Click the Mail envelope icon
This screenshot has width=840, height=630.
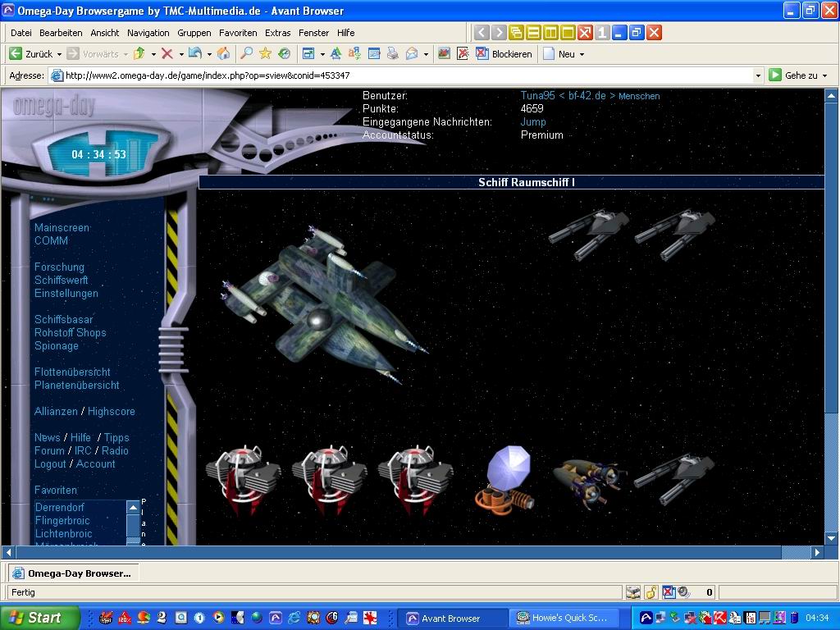click(x=412, y=53)
